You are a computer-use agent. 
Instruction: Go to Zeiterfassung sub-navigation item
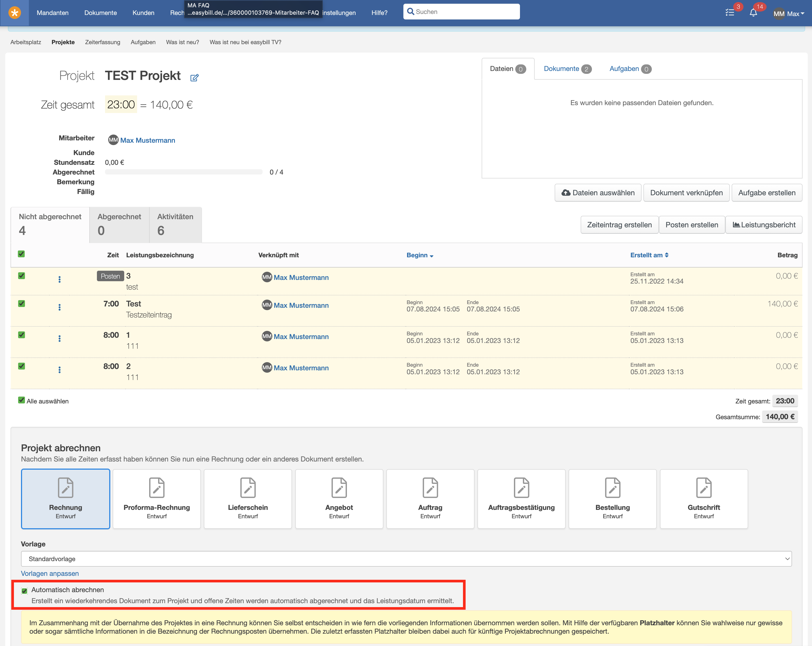click(102, 42)
